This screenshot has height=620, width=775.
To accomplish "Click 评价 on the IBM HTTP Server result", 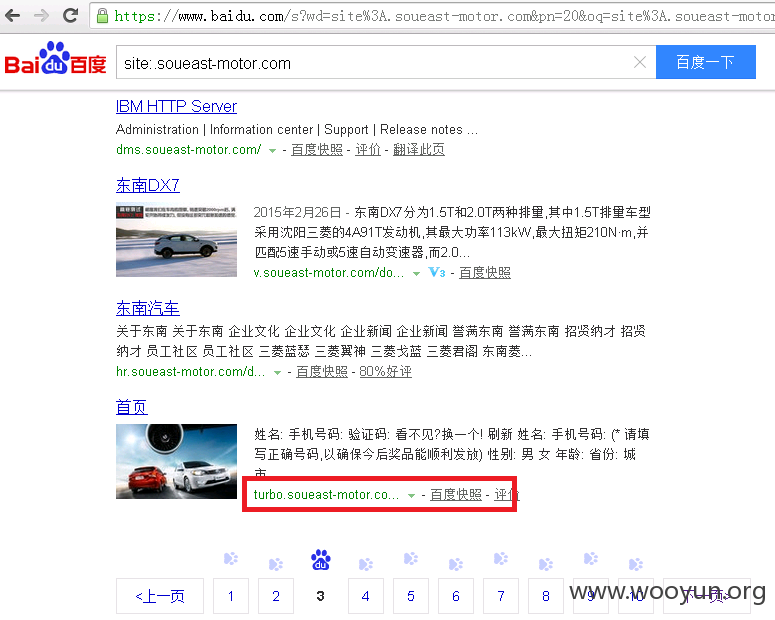I will 368,149.
